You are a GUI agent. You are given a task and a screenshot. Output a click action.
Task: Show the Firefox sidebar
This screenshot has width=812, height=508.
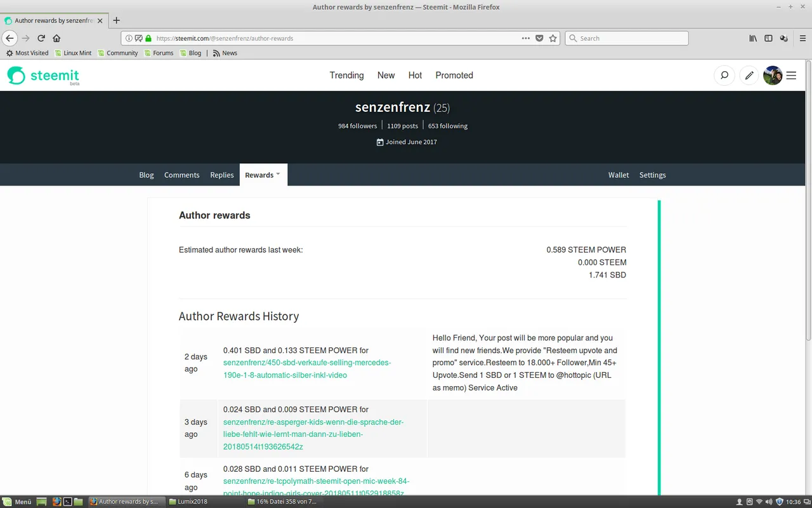click(768, 38)
